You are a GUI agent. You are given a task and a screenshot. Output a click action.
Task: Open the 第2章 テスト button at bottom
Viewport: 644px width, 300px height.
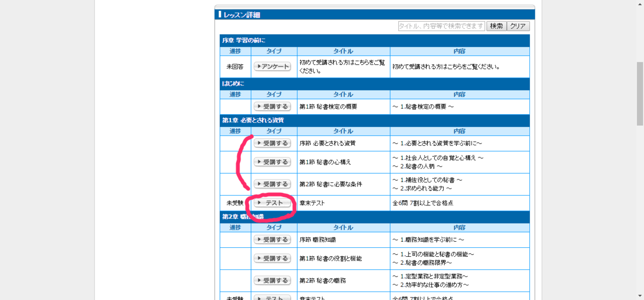click(x=272, y=297)
